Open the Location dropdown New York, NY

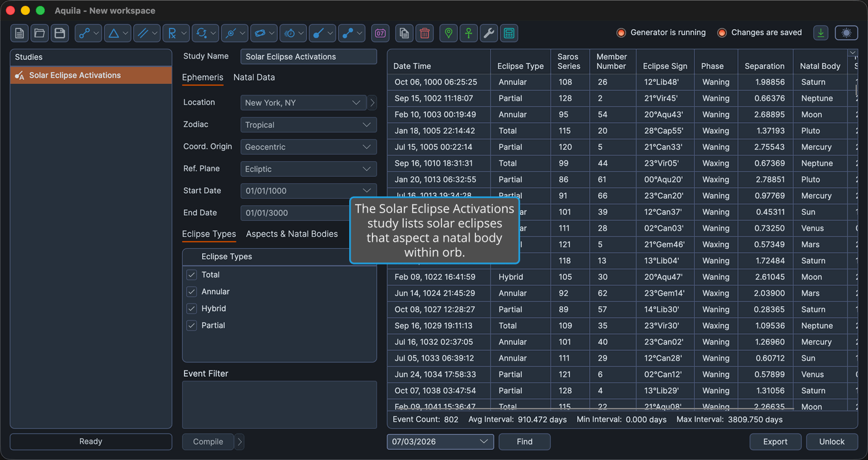303,103
